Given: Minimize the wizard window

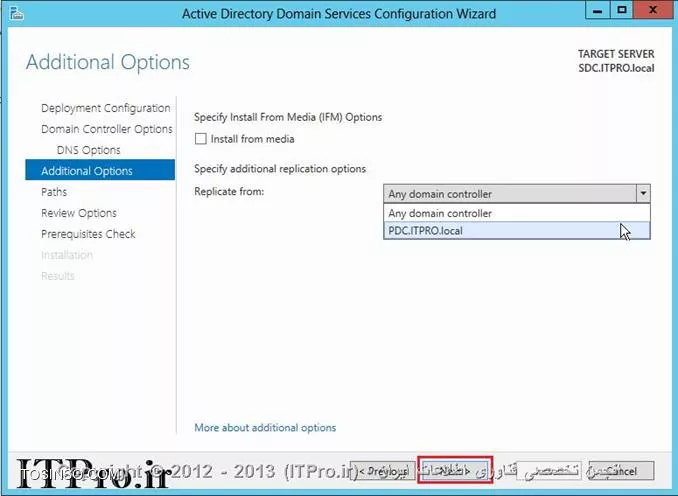Looking at the screenshot, I should pyautogui.click(x=598, y=10).
